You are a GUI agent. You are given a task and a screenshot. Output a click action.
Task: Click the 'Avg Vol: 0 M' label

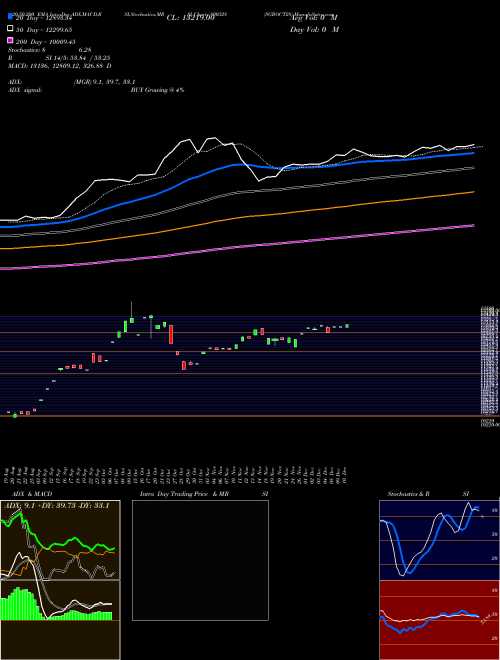coord(314,18)
